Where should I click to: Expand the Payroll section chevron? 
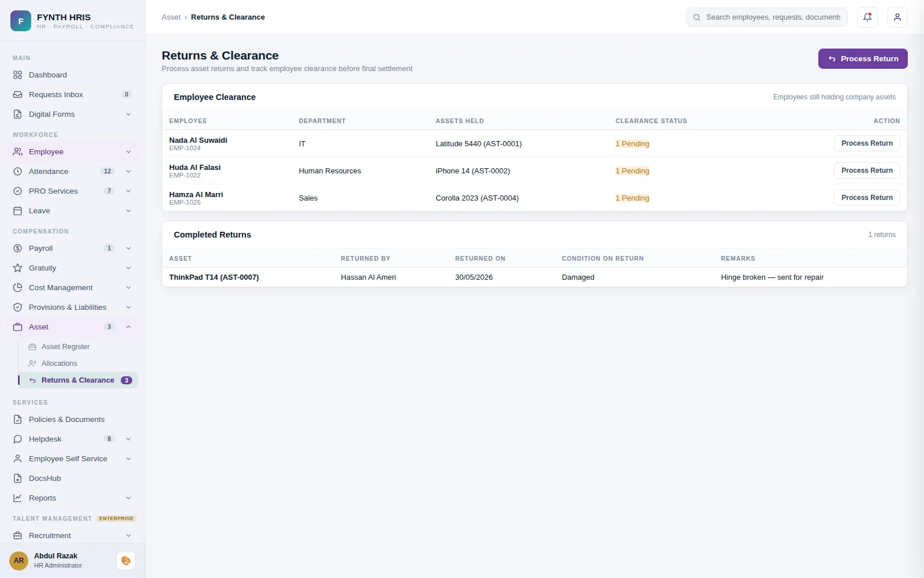(128, 249)
